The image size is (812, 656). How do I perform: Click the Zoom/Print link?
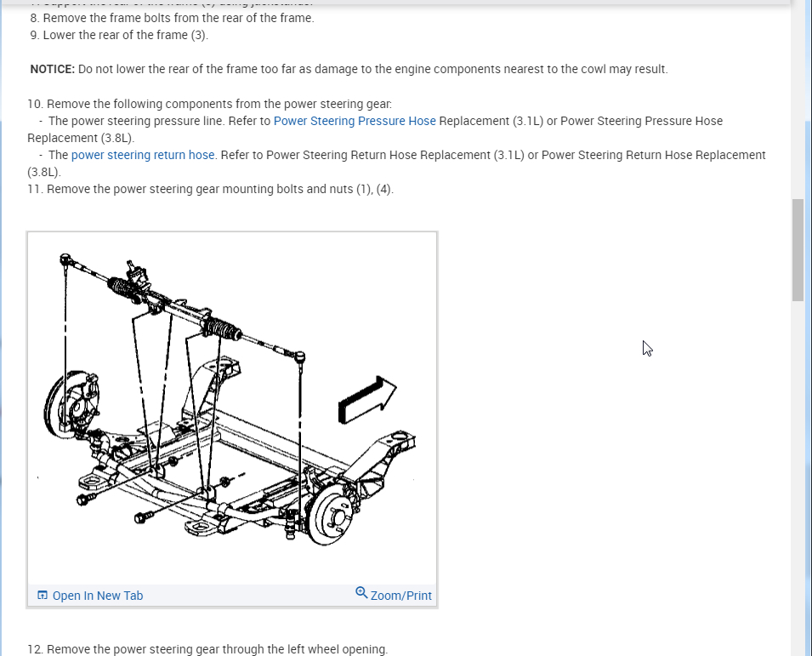(x=400, y=596)
